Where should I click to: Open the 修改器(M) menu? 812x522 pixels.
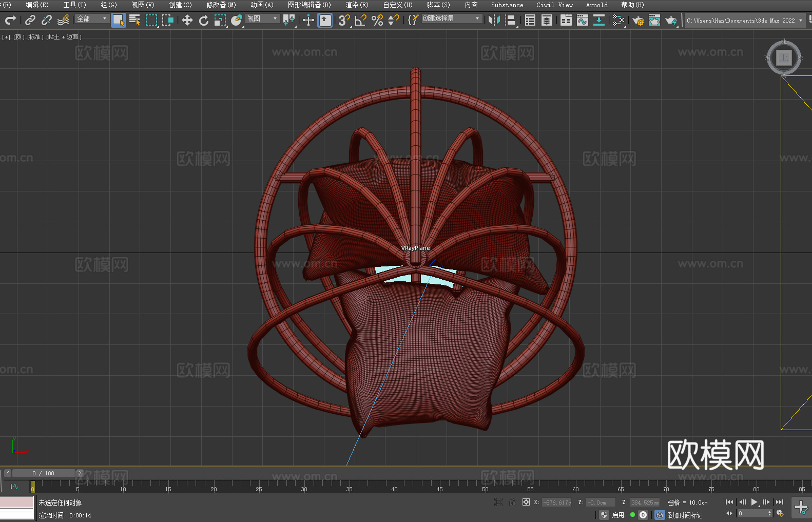pyautogui.click(x=221, y=5)
